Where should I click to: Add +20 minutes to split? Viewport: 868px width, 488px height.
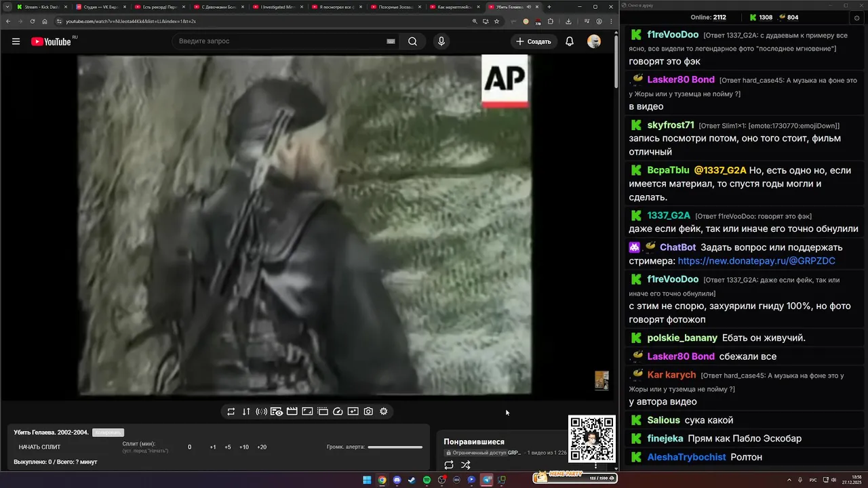pyautogui.click(x=262, y=447)
